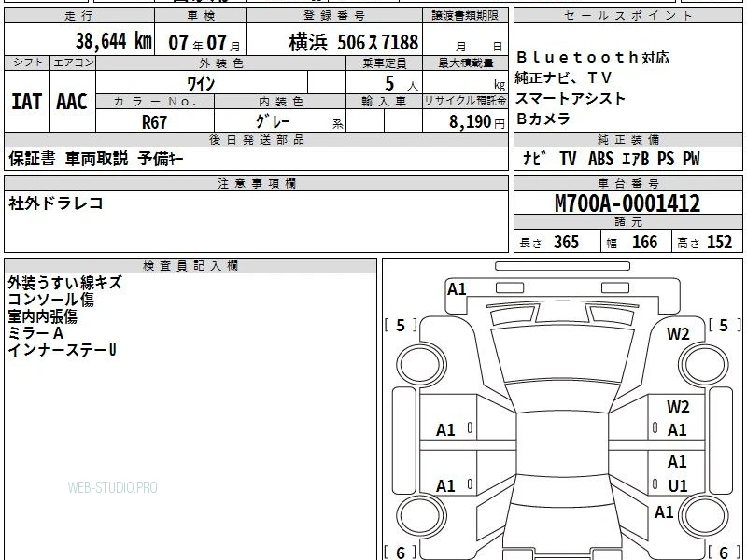Click the 後日発送部品 header
The image size is (747, 560).
point(256,139)
